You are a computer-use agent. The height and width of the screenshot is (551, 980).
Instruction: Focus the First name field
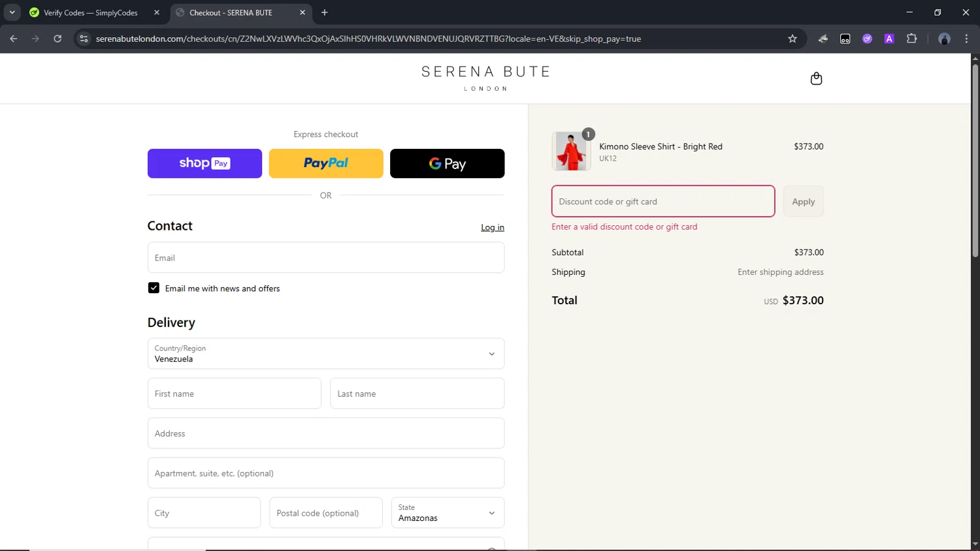click(x=235, y=394)
